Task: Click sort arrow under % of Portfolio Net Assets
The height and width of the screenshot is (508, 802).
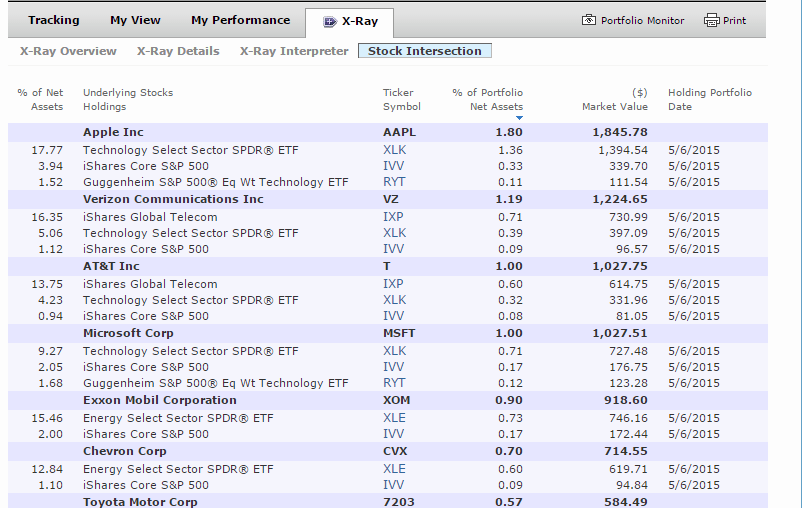Action: click(x=519, y=118)
